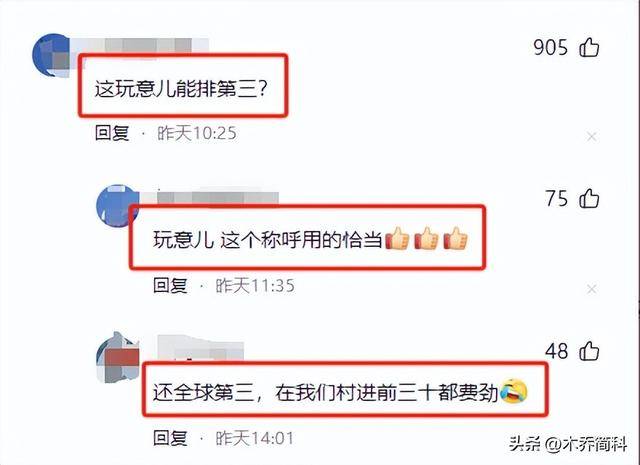Open the first commenter's blue avatar
Image resolution: width=640 pixels, height=465 pixels.
pyautogui.click(x=53, y=55)
